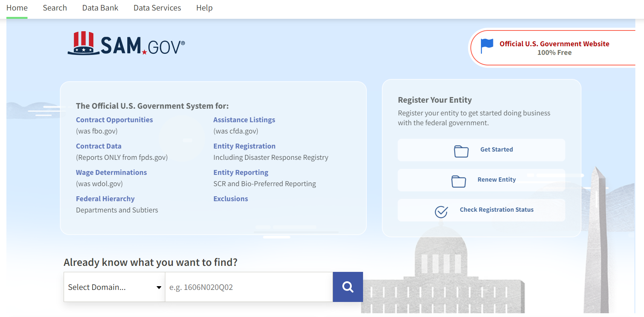Viewport: 644px width, 317px height.
Task: Click the '(was wdol.gov)' text
Action: [99, 184]
